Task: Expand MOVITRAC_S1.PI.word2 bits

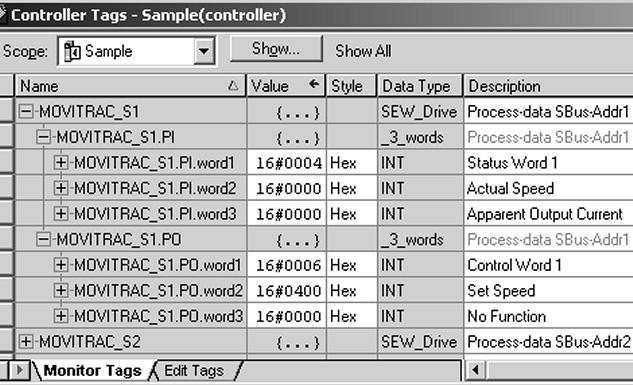Action: 61,188
